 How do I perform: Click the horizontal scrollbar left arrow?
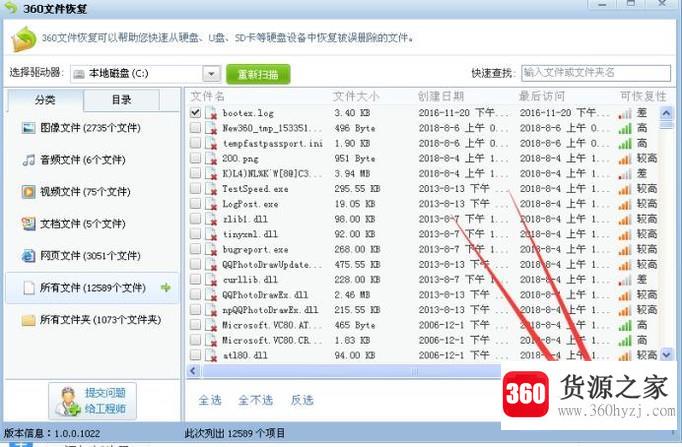(x=194, y=371)
